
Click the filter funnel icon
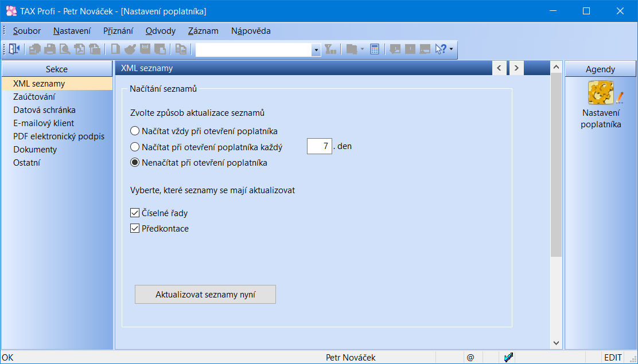[330, 49]
